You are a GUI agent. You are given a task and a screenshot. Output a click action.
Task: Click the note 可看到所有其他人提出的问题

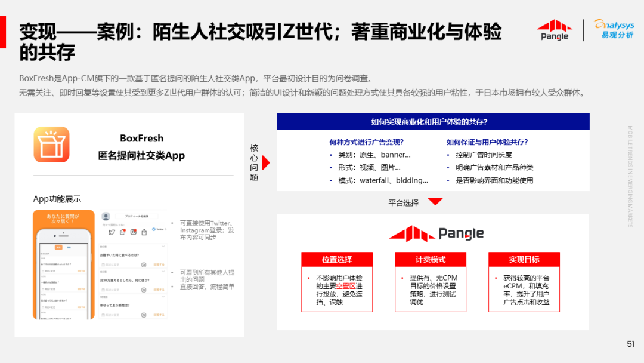(207, 276)
